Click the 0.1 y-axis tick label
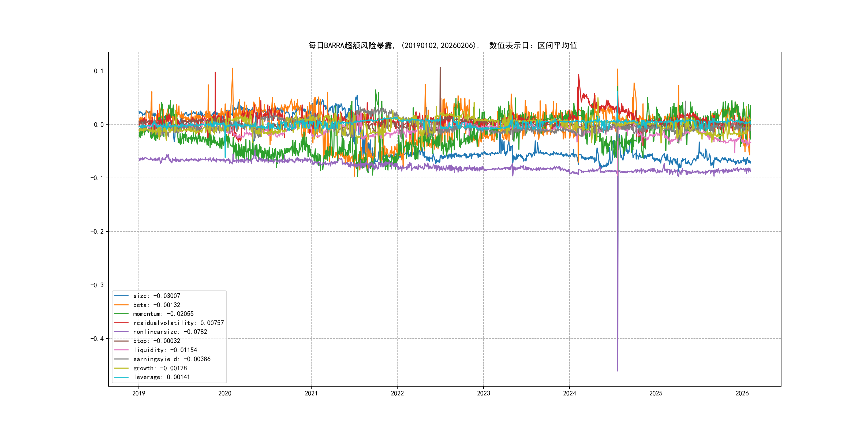This screenshot has width=868, height=434. pos(98,71)
